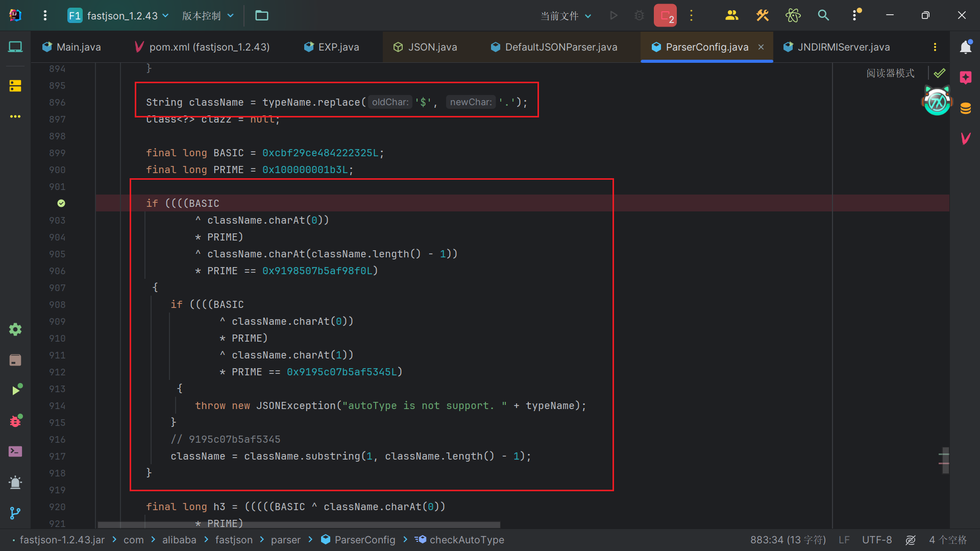Click the Run play button

614,15
